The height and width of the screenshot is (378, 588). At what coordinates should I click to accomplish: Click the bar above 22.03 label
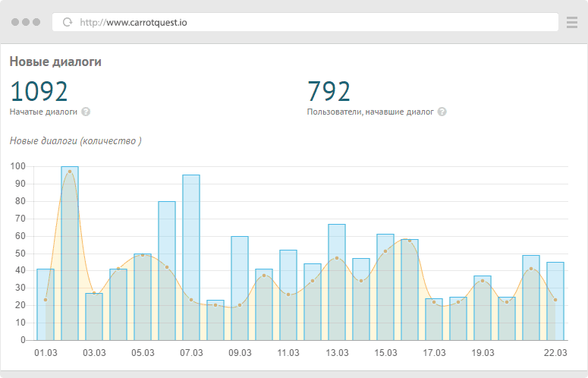pyautogui.click(x=555, y=301)
